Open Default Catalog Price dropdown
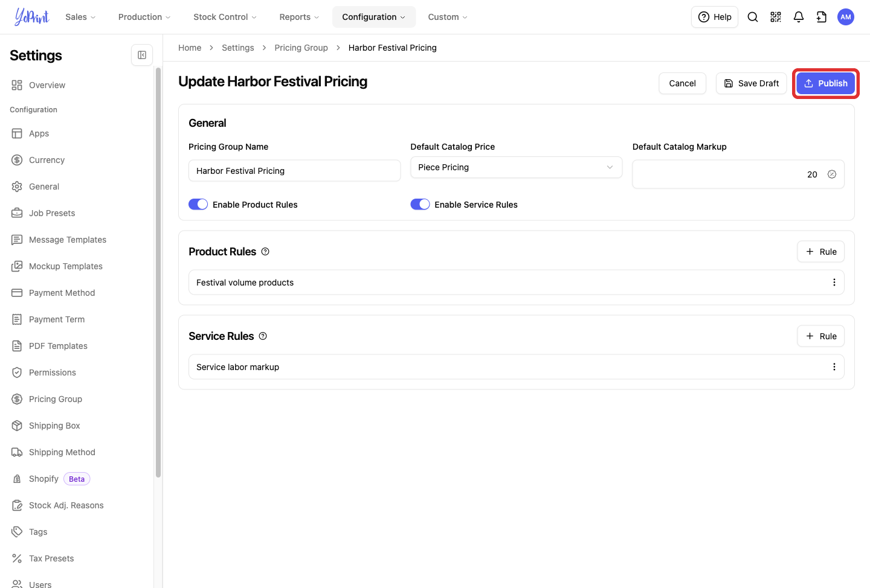This screenshot has width=870, height=588. point(516,167)
